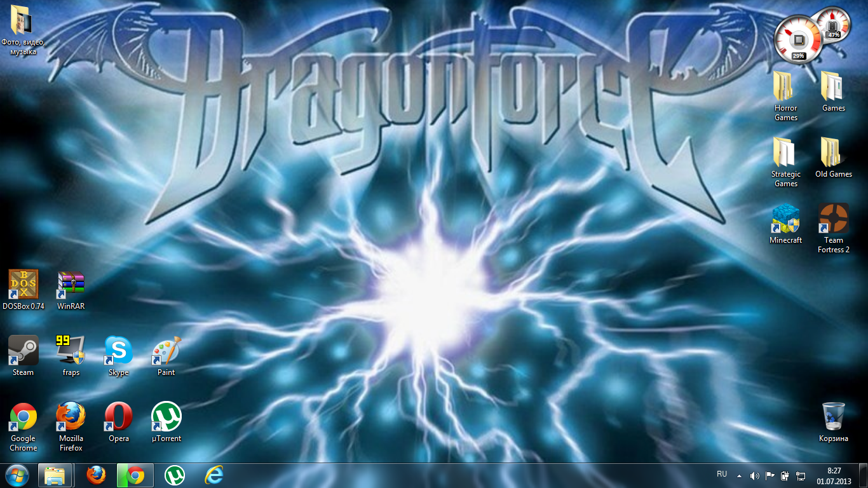Screen dimensions: 868x488
Task: Switch to Chrome on the taskbar
Action: click(135, 475)
